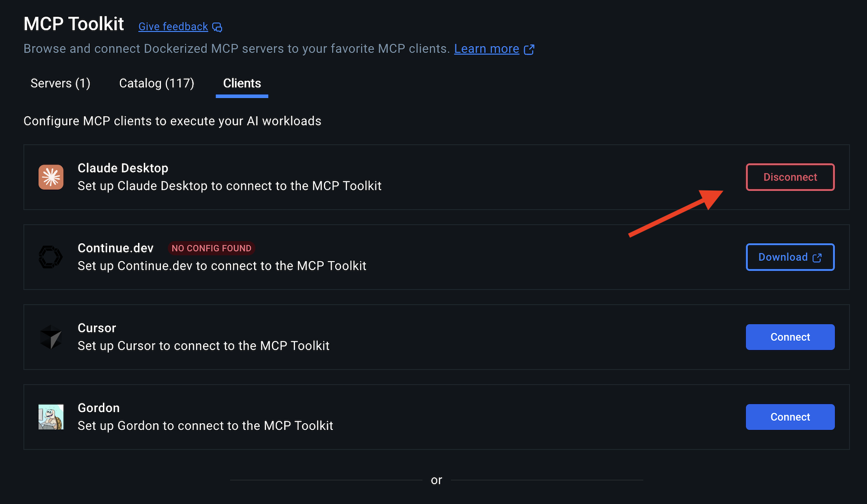Click the MCP Toolkit page heading
This screenshot has width=867, height=504.
(x=74, y=24)
